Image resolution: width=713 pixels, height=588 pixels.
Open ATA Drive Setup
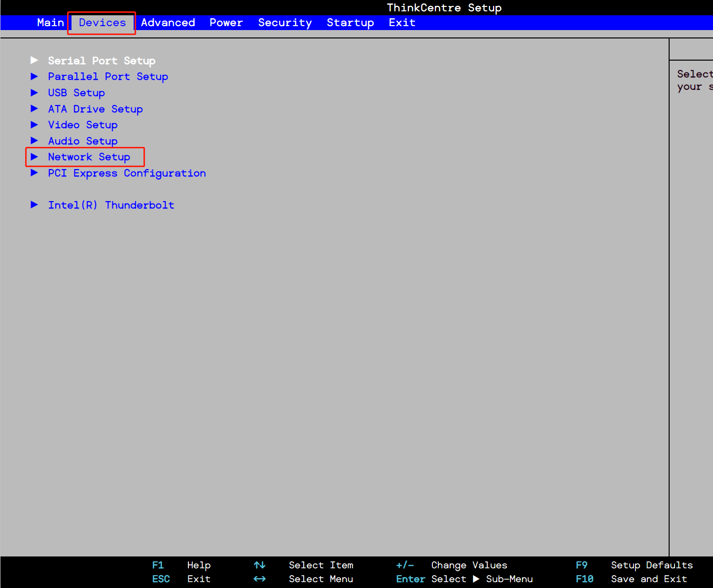coord(95,109)
